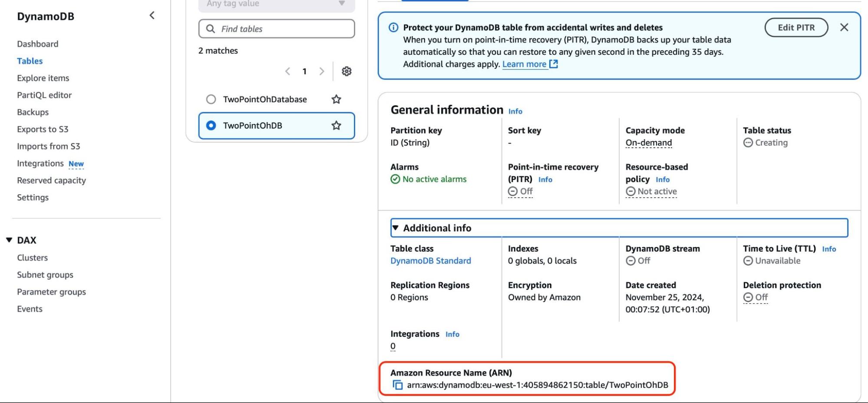Go to previous page of tables
Screen dimensions: 868x403
(287, 71)
